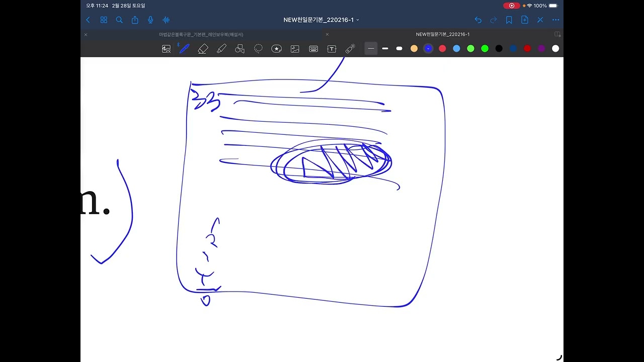Open the share and export menu
This screenshot has height=362, width=644.
[x=135, y=20]
